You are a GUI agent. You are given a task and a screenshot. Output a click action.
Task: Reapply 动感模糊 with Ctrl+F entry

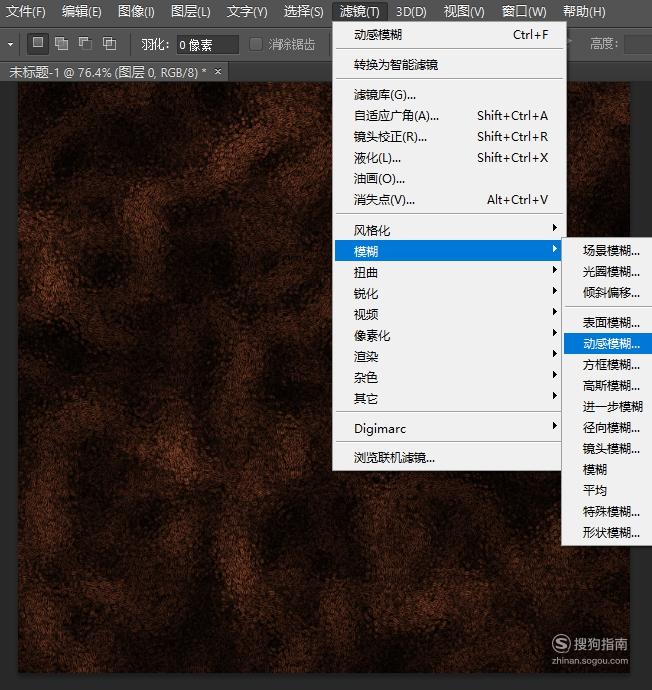(x=450, y=35)
